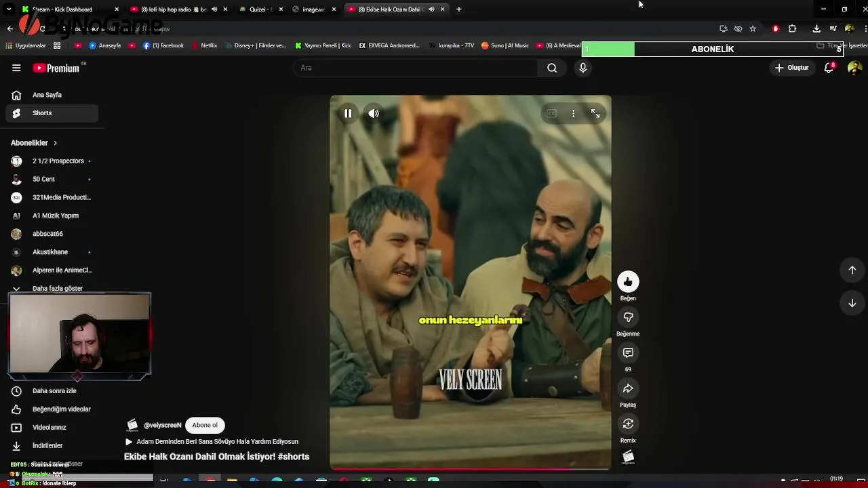The width and height of the screenshot is (868, 488).
Task: Open the Disney+ bookmark
Action: pos(256,45)
